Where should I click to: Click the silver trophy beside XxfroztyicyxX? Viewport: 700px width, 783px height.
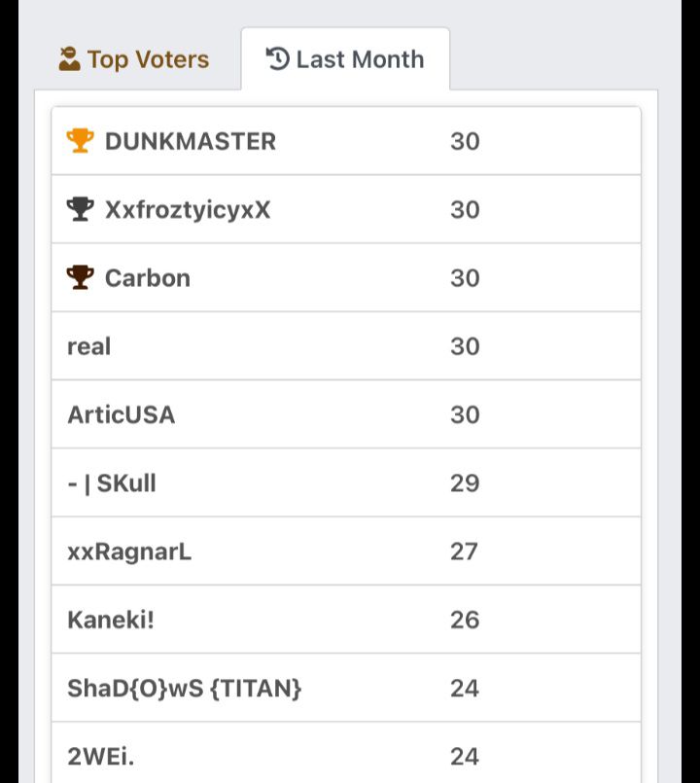pyautogui.click(x=80, y=209)
